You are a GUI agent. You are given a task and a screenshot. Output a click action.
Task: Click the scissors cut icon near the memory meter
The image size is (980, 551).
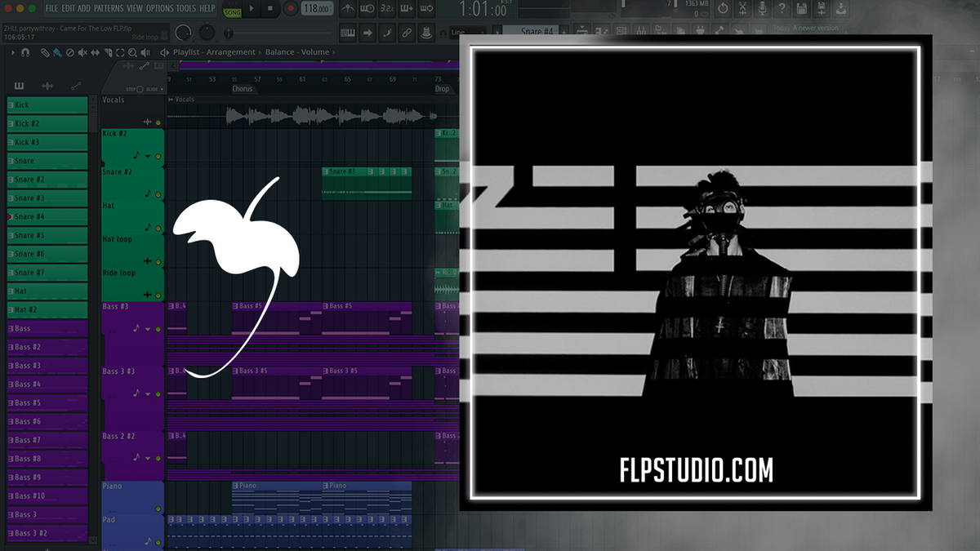coord(744,8)
